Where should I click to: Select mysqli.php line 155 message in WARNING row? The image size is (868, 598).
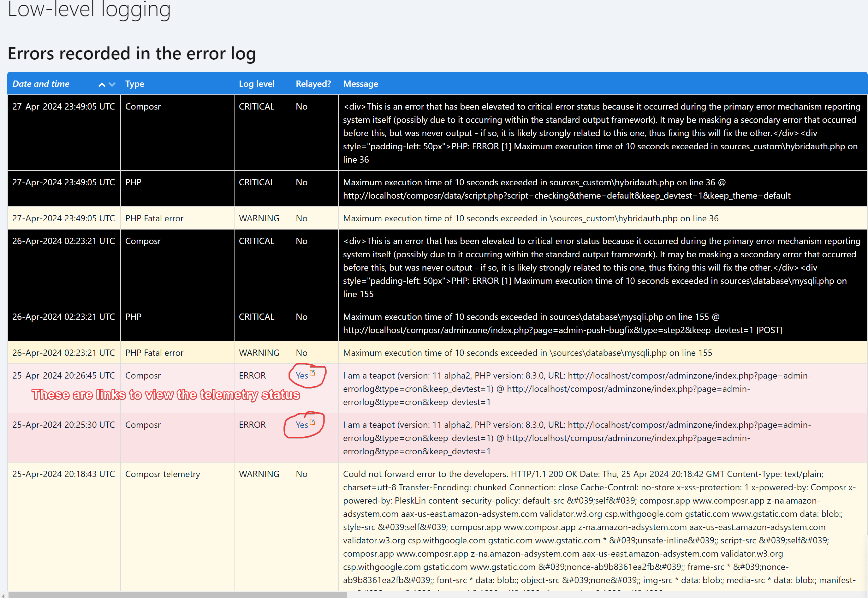coord(528,353)
